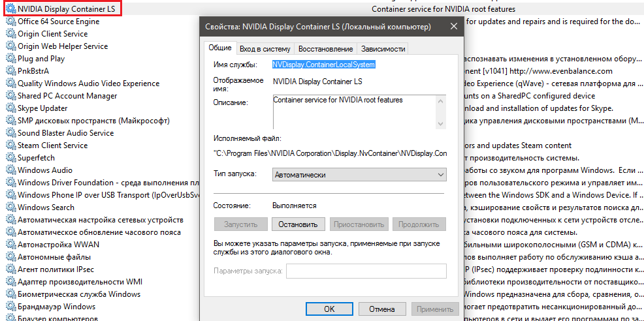
Task: Click the Параметры запуска input field
Action: coord(366,271)
